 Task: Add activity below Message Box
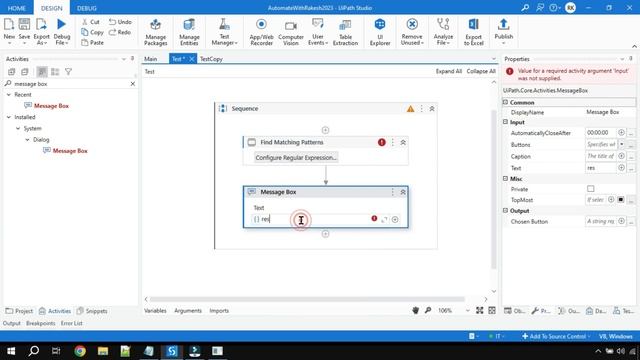coord(325,234)
